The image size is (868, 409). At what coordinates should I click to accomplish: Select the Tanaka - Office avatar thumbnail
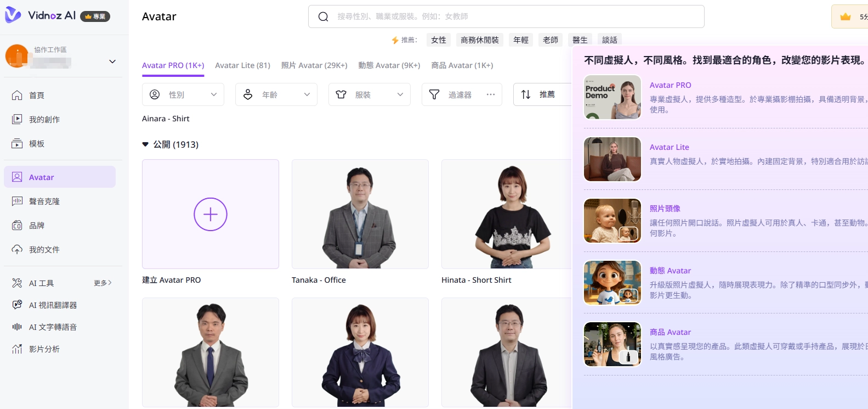point(360,214)
